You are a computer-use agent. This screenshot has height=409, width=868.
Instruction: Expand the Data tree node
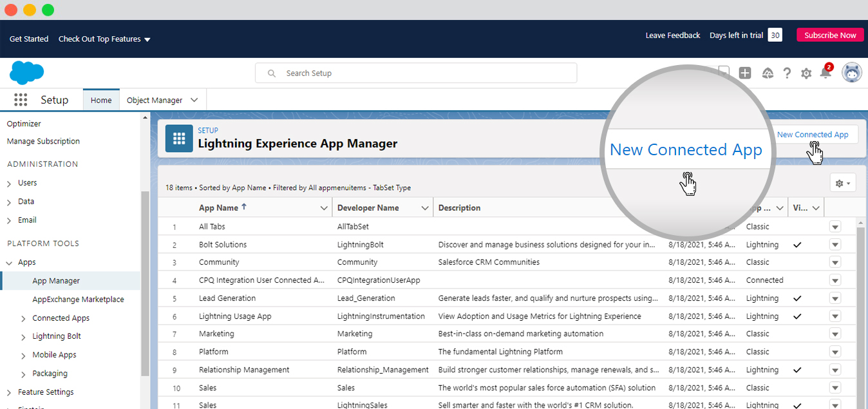click(9, 202)
